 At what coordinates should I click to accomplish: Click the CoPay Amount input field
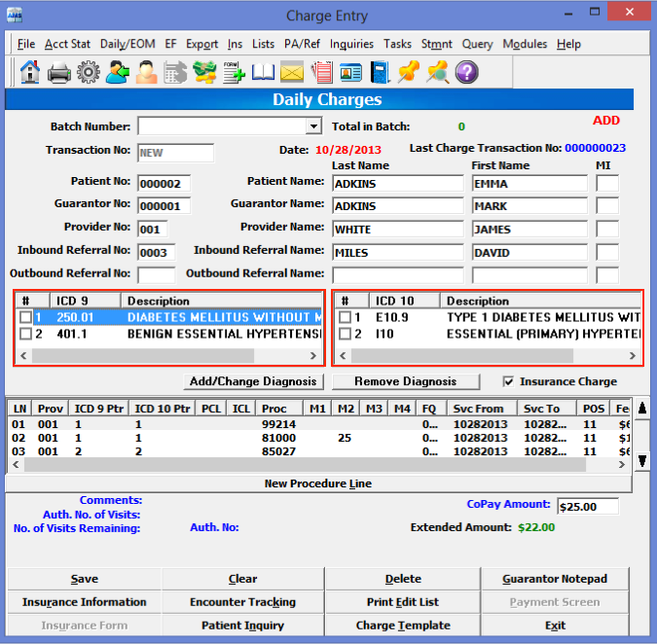tap(588, 507)
